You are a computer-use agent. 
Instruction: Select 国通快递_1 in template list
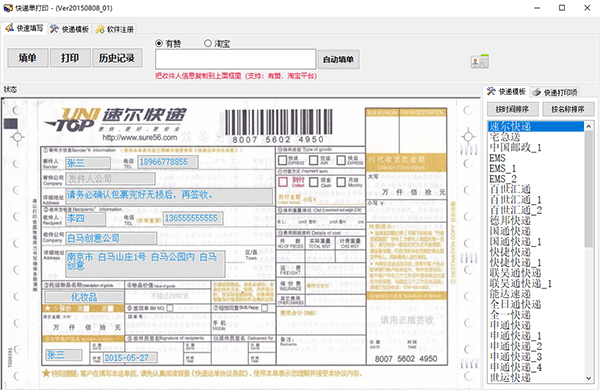(536, 242)
